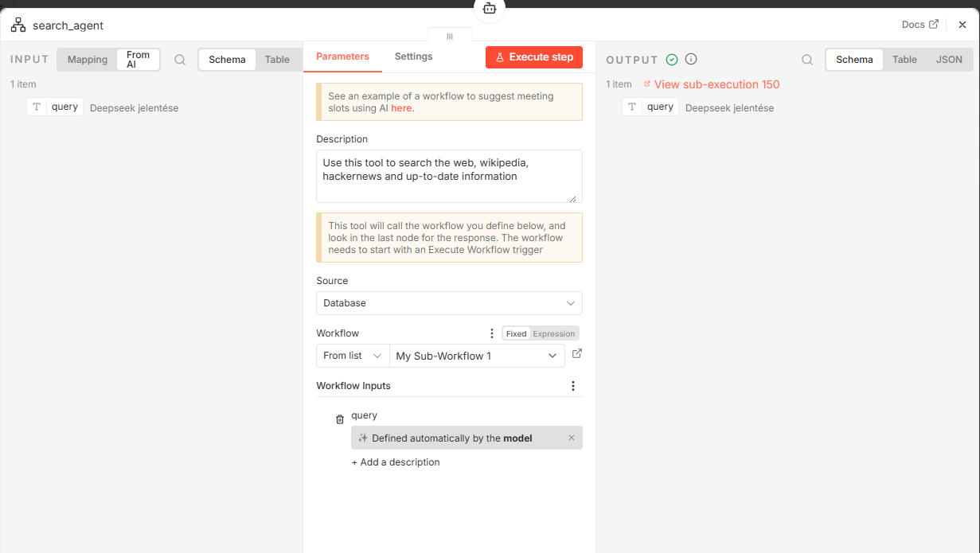
Task: Switch to the Settings tab
Action: (x=413, y=56)
